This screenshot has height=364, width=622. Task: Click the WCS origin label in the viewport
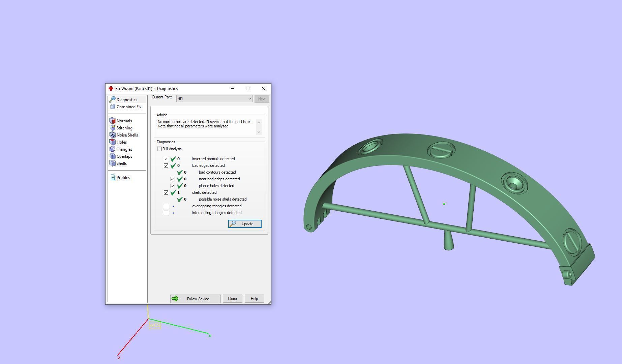click(155, 325)
